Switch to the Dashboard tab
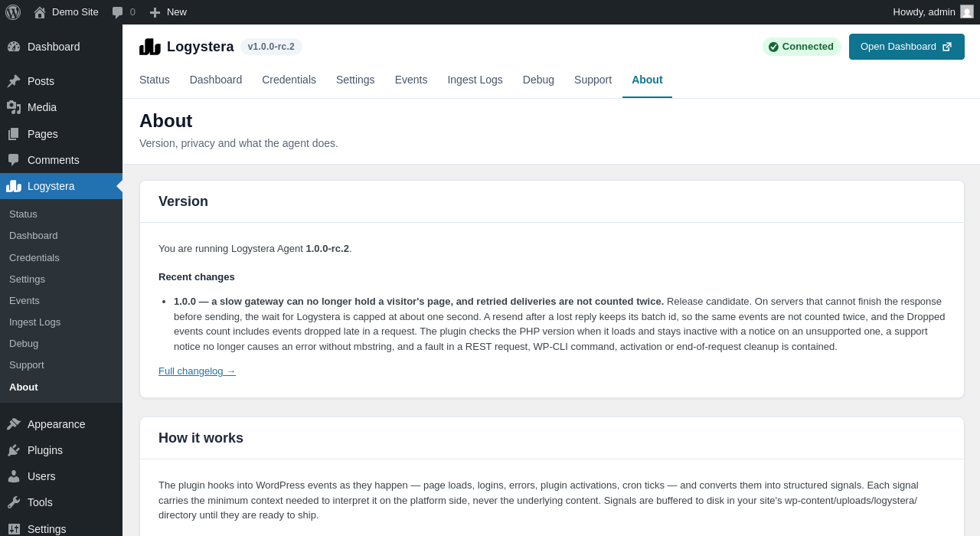 pyautogui.click(x=216, y=80)
